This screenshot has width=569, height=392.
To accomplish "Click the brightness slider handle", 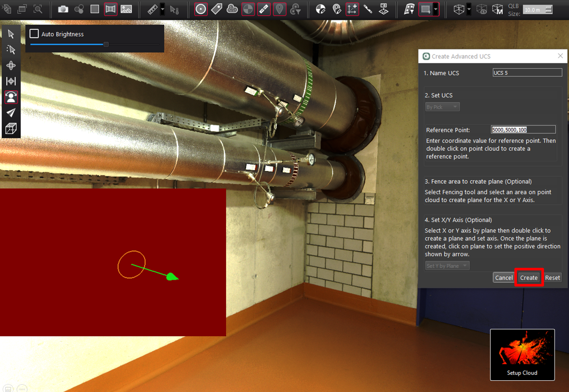I will pyautogui.click(x=106, y=44).
